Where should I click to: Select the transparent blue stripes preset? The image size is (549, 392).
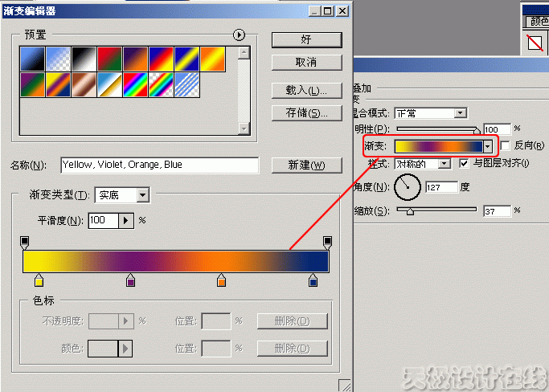(187, 84)
